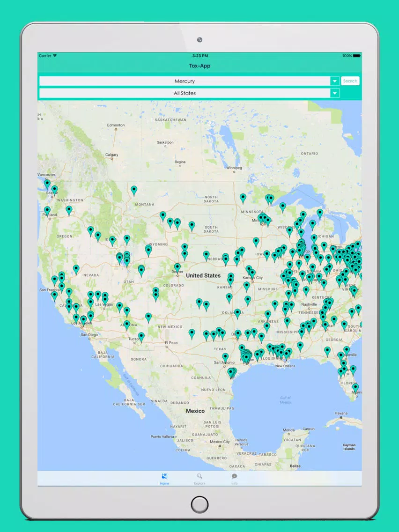399x532 pixels.
Task: Tap the iPad physical home button
Action: click(x=199, y=504)
